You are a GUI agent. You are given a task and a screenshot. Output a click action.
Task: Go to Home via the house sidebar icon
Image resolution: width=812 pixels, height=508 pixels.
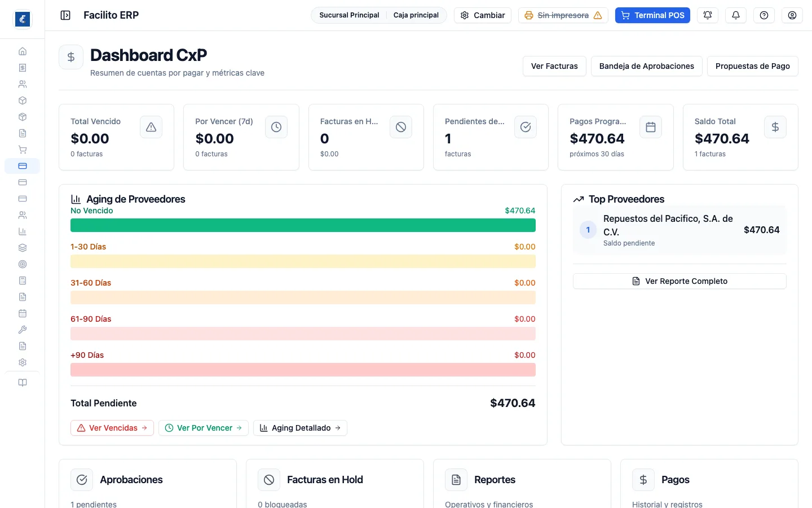click(x=23, y=51)
